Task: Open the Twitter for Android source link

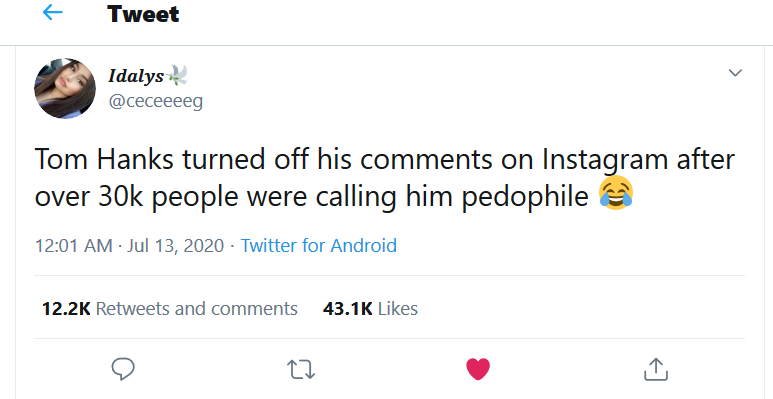Action: click(x=318, y=245)
